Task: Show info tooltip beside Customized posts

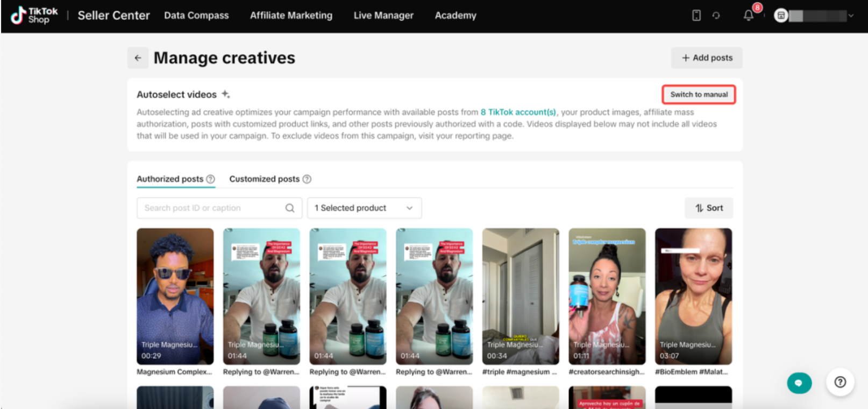Action: pyautogui.click(x=307, y=179)
